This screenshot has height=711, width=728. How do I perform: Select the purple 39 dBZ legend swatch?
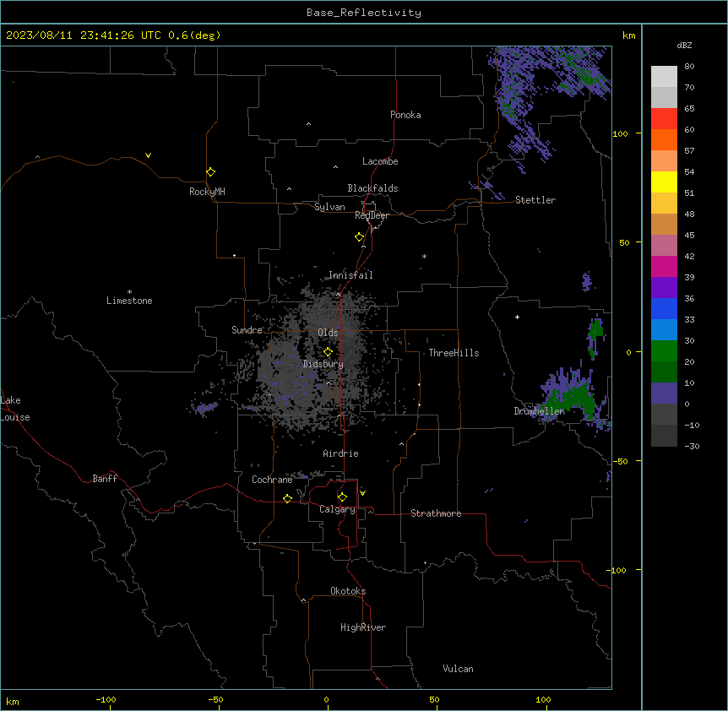(x=664, y=287)
